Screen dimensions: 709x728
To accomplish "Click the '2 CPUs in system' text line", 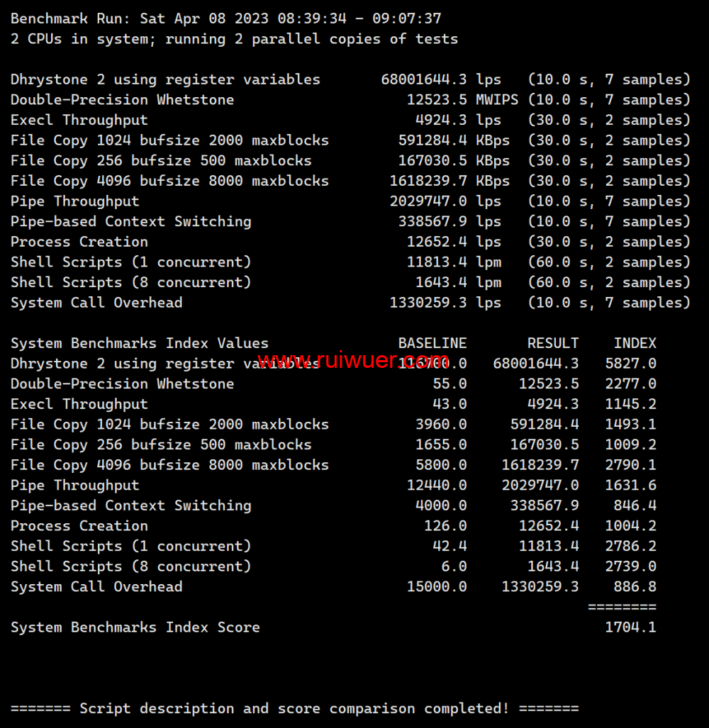I will (234, 39).
